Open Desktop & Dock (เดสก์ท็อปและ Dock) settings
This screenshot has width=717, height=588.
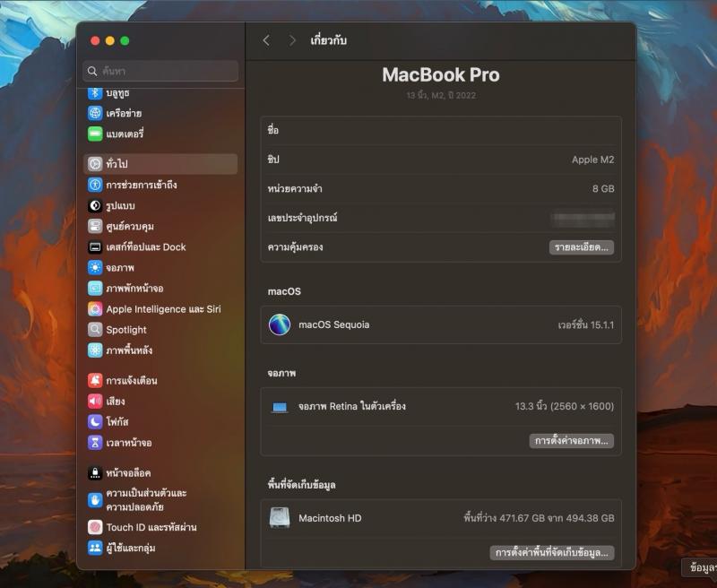pyautogui.click(x=161, y=246)
